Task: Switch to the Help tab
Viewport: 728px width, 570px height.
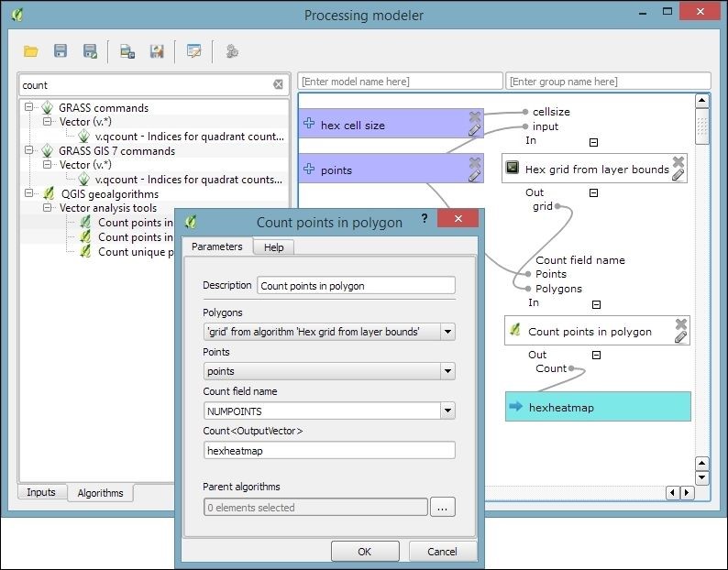Action: tap(273, 247)
